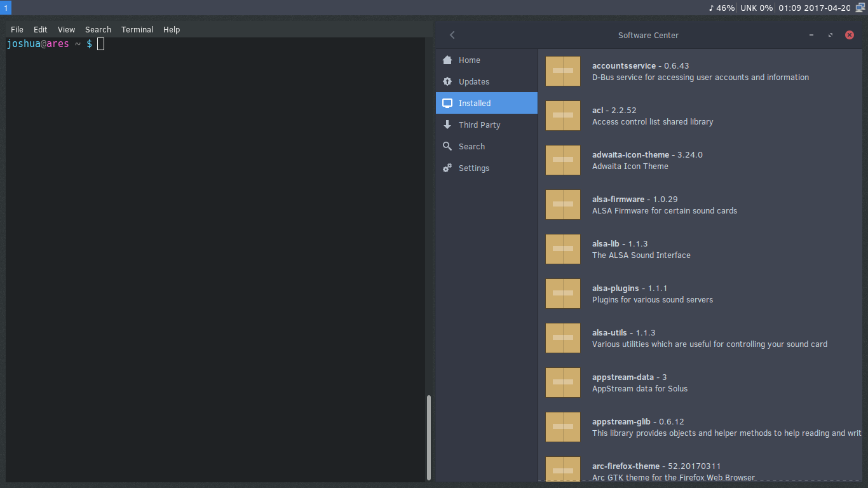
Task: Click the Search magnifier icon in sidebar
Action: point(447,146)
